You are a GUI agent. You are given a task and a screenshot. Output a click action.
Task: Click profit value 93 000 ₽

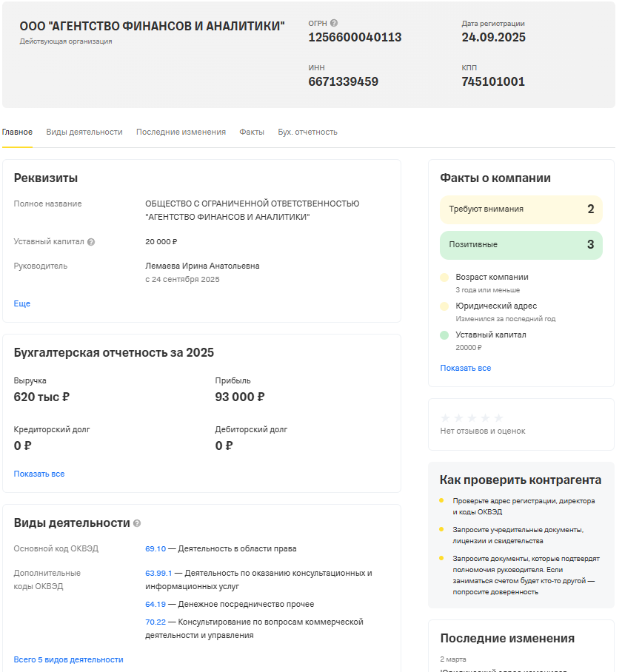[x=240, y=397]
